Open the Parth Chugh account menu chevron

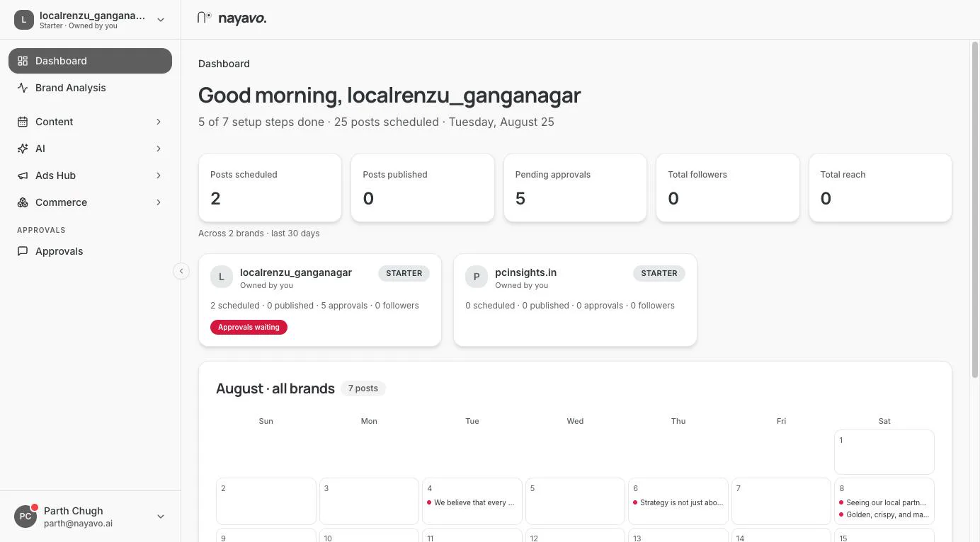161,517
